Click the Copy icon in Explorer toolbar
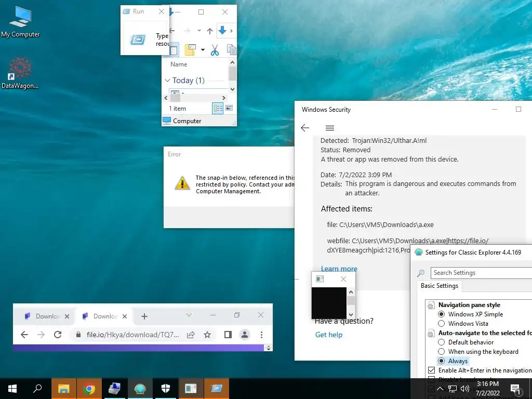The width and height of the screenshot is (532, 399). click(231, 50)
